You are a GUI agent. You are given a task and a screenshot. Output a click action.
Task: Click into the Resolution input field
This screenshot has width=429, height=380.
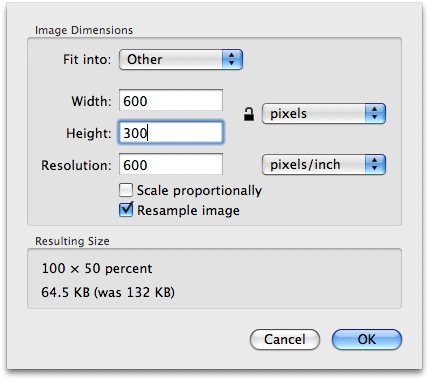coord(171,164)
